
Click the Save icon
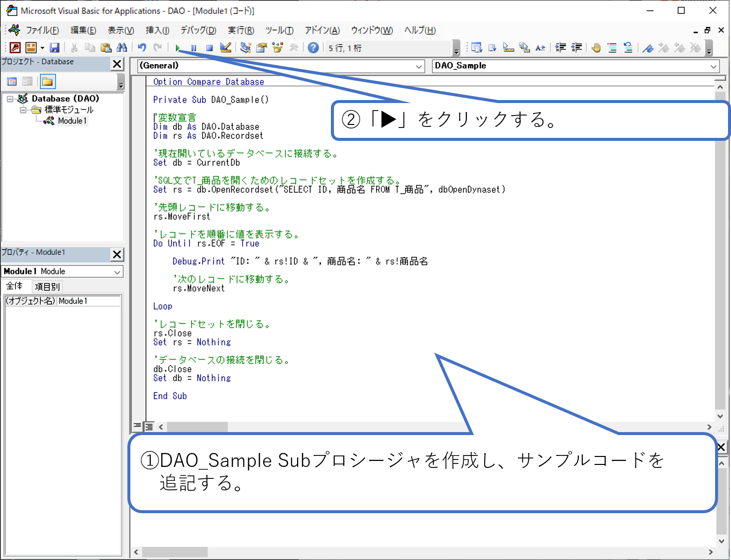[x=55, y=47]
